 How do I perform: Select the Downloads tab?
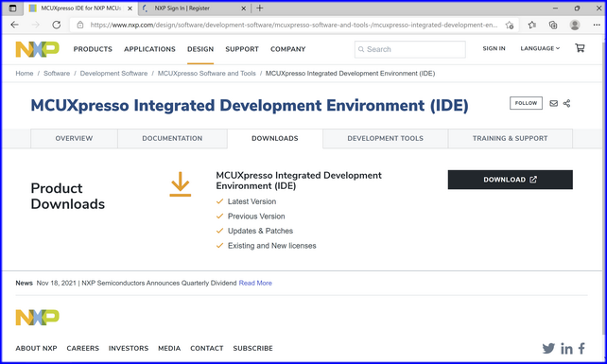click(x=275, y=138)
